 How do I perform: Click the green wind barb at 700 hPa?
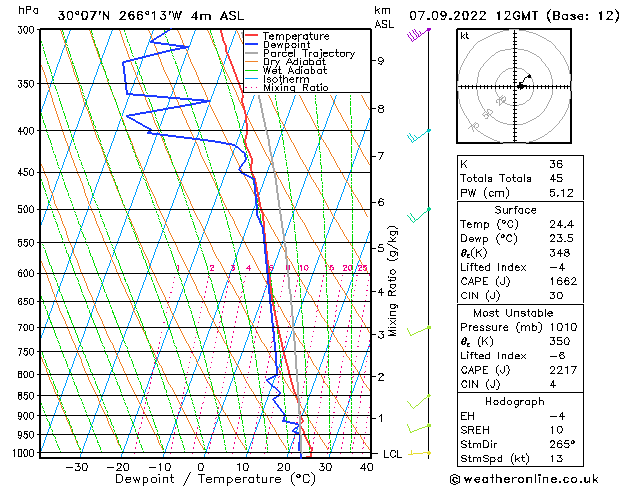(x=419, y=331)
